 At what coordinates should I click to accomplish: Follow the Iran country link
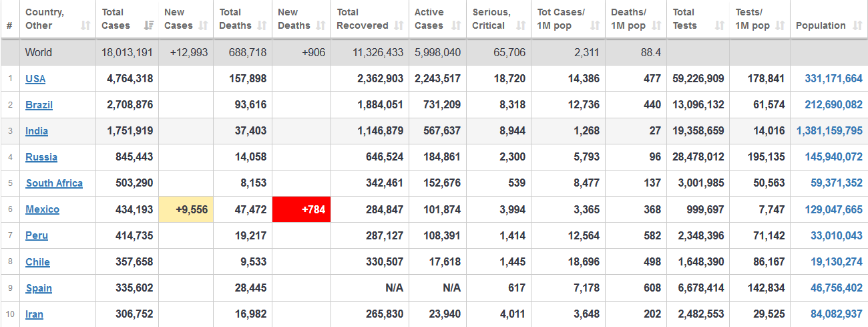[x=34, y=314]
